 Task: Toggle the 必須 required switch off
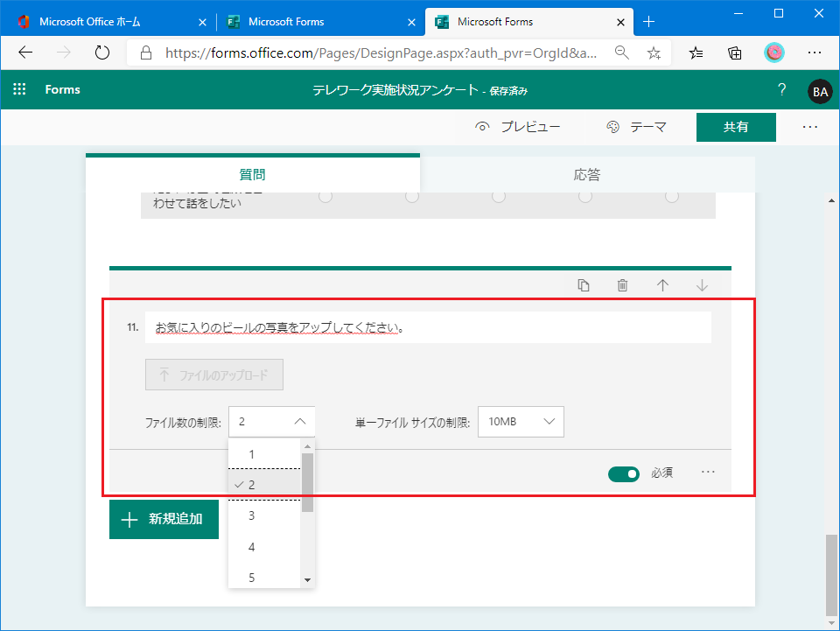[624, 473]
